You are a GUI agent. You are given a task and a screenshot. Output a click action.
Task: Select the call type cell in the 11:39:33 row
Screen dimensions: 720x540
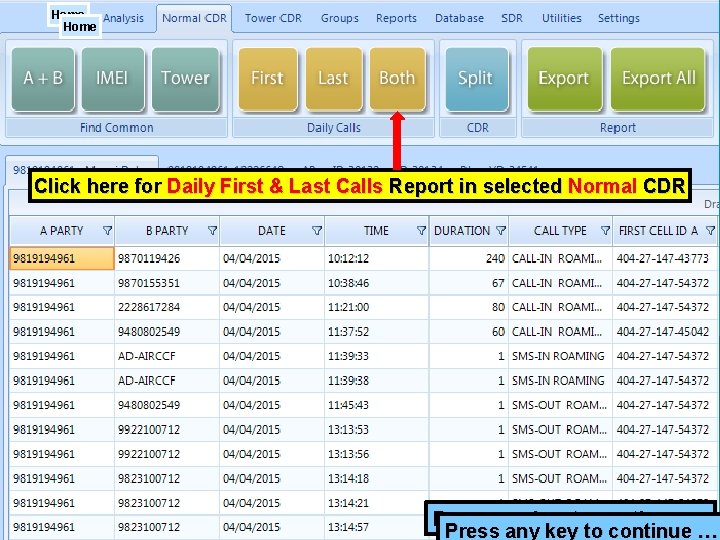560,356
